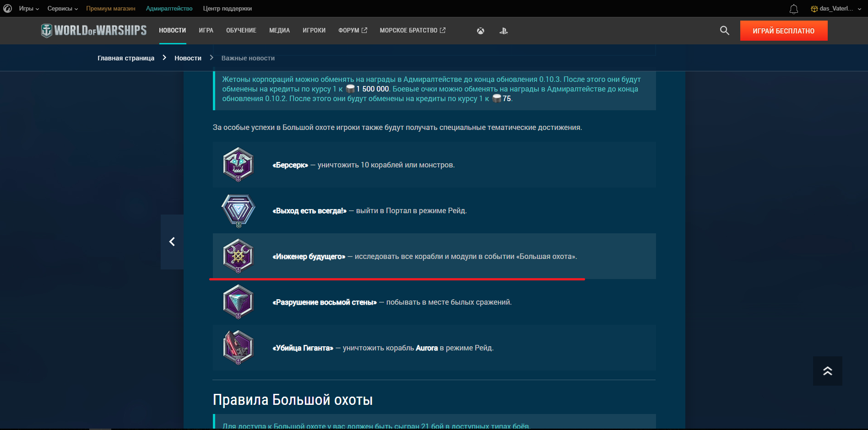868x430 pixels.
Task: Click Важные новости breadcrumb text
Action: tap(248, 58)
